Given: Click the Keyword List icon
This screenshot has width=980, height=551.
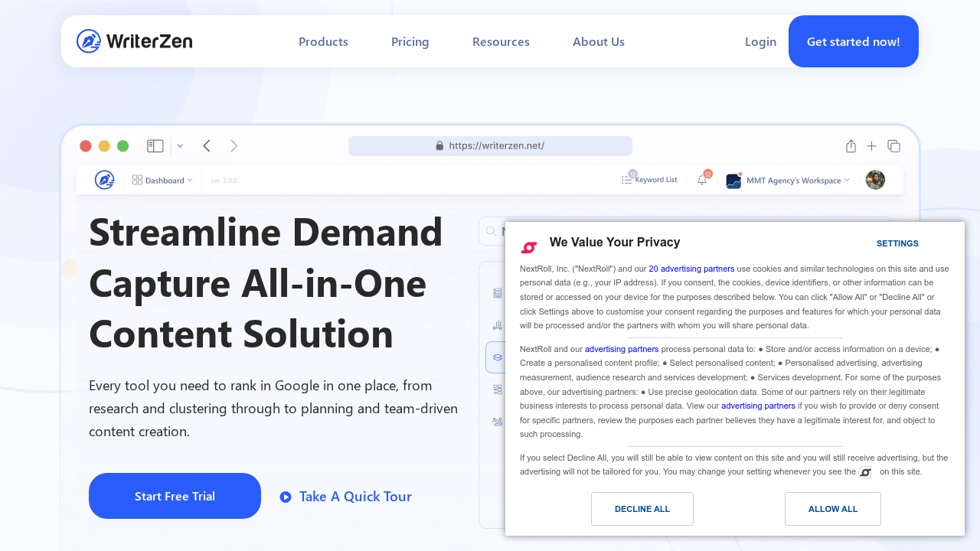Looking at the screenshot, I should point(627,180).
